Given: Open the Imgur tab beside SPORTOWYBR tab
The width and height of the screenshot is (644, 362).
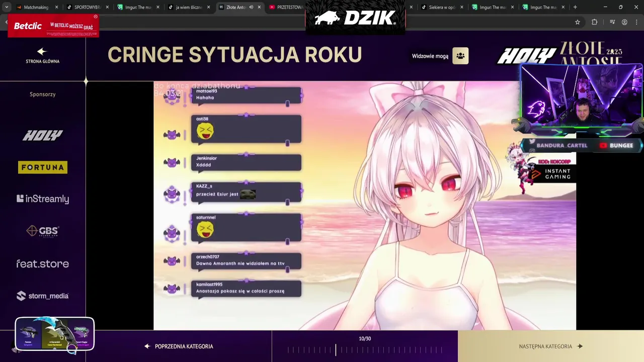Looking at the screenshot, I should 138,7.
